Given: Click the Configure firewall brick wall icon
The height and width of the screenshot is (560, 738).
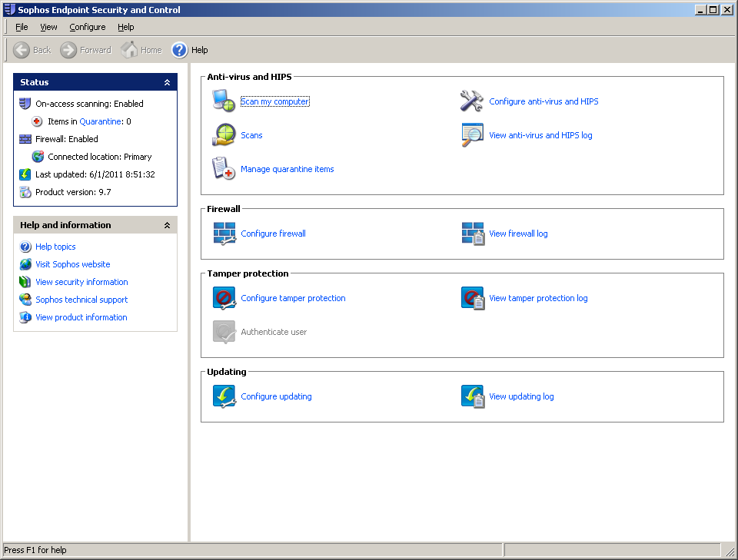Looking at the screenshot, I should point(224,234).
